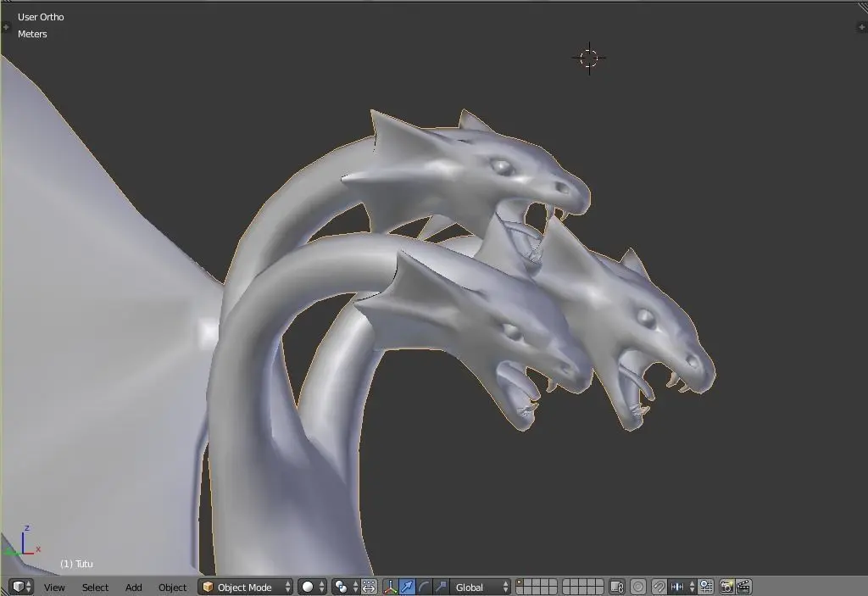Click OpenGL render animation clapper icon

[x=743, y=588]
